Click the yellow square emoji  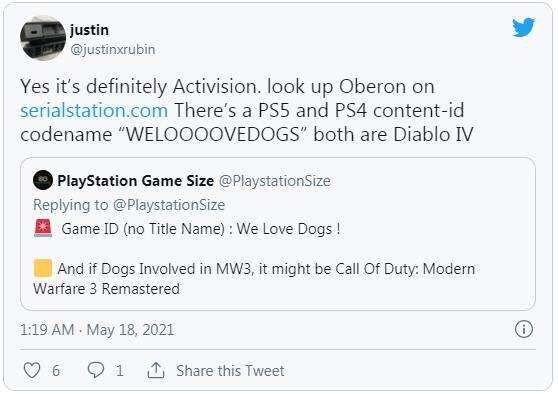[x=43, y=268]
